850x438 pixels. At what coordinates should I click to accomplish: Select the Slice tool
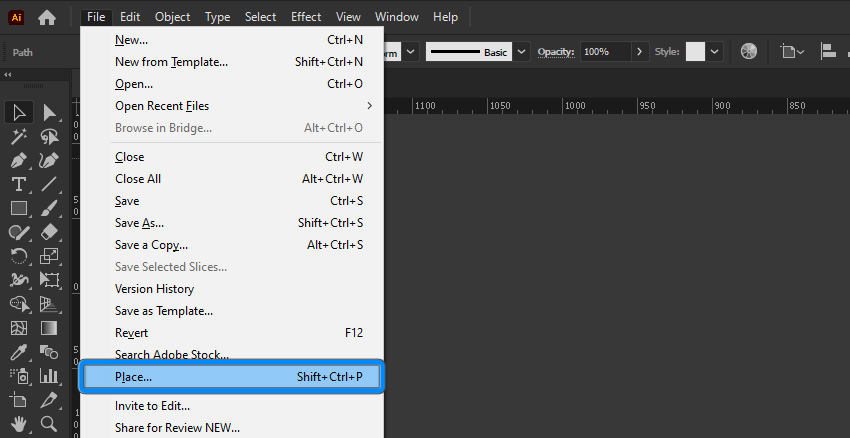(x=49, y=400)
